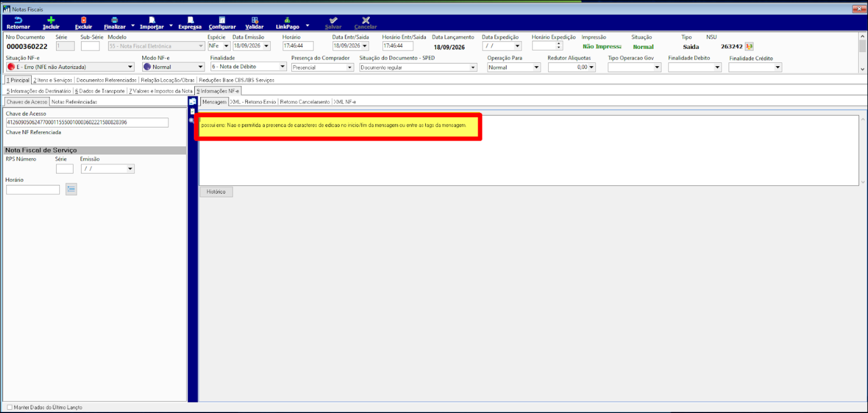Click the Histórico button
This screenshot has width=868, height=413.
click(x=216, y=192)
